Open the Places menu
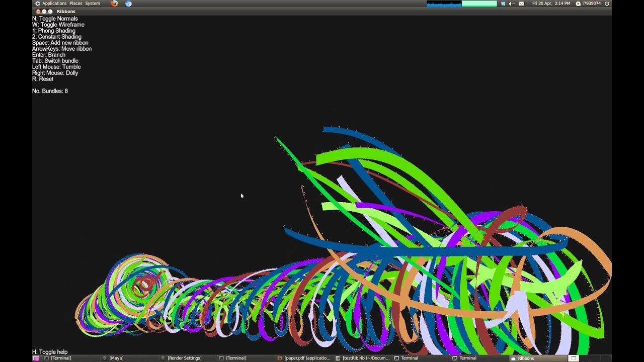The height and width of the screenshot is (362, 644). 75,4
